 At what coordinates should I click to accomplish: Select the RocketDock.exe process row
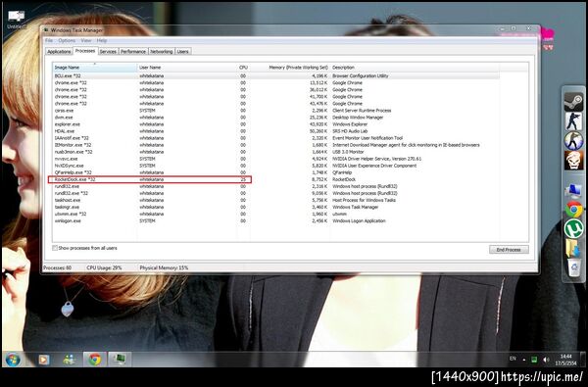[150, 179]
